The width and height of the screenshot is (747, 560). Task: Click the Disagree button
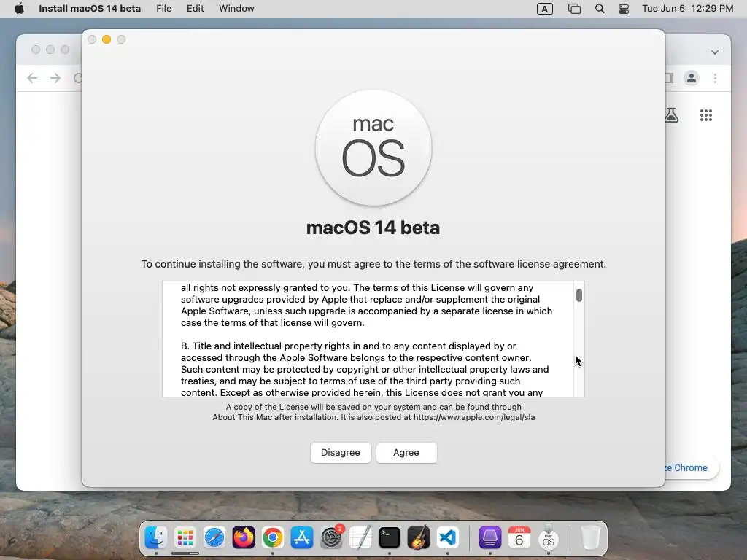pyautogui.click(x=341, y=453)
